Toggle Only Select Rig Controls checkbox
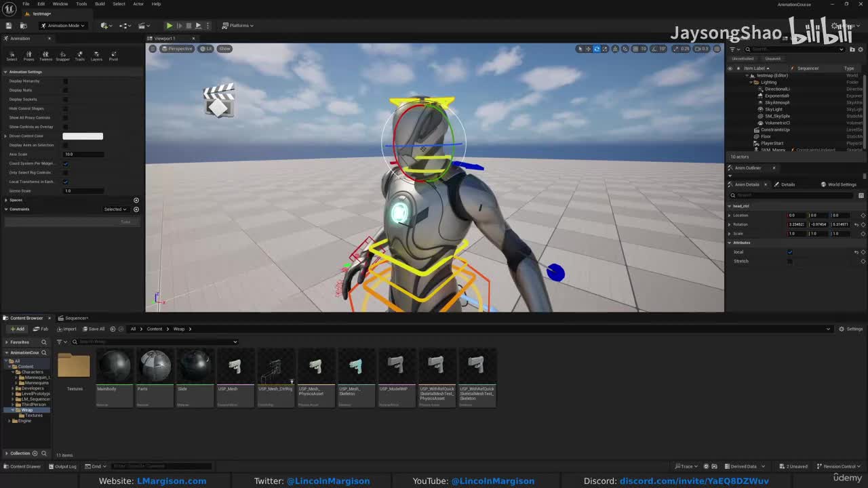Viewport: 868px width, 488px height. coord(66,173)
